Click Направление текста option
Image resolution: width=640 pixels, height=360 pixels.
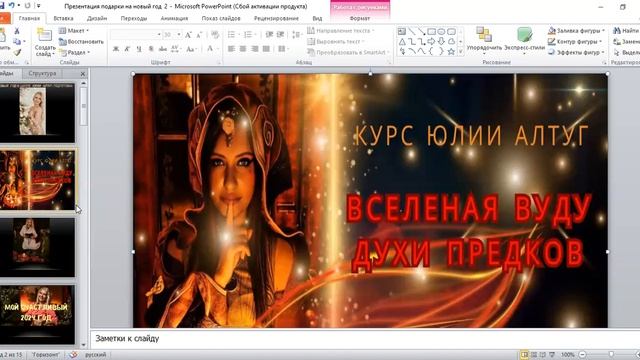pyautogui.click(x=341, y=31)
